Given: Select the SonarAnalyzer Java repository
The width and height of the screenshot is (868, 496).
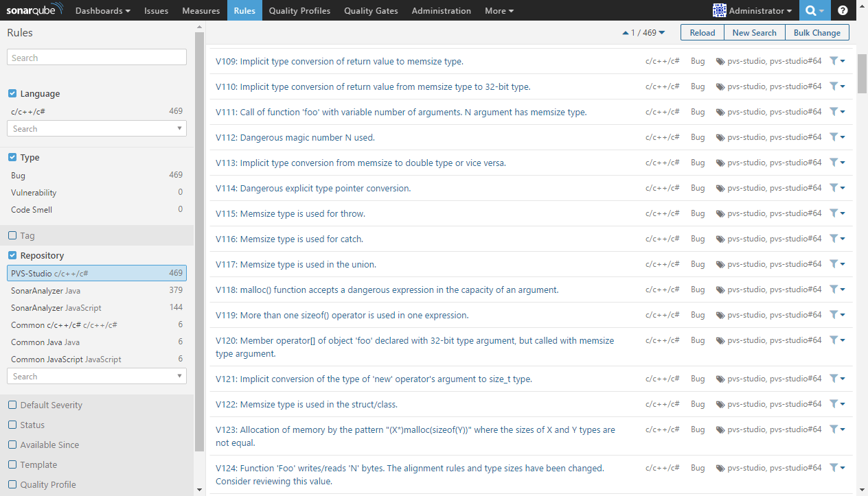Looking at the screenshot, I should point(97,291).
